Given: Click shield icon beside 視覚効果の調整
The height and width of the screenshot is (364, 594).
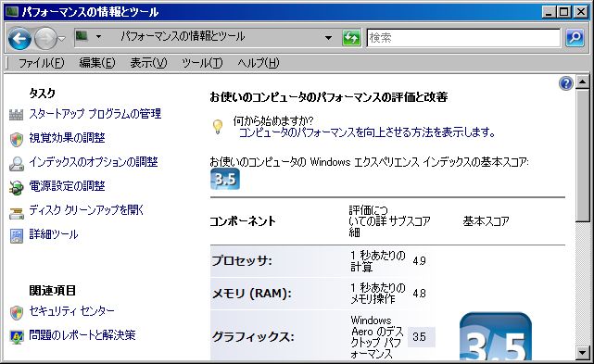Looking at the screenshot, I should pyautogui.click(x=17, y=139).
